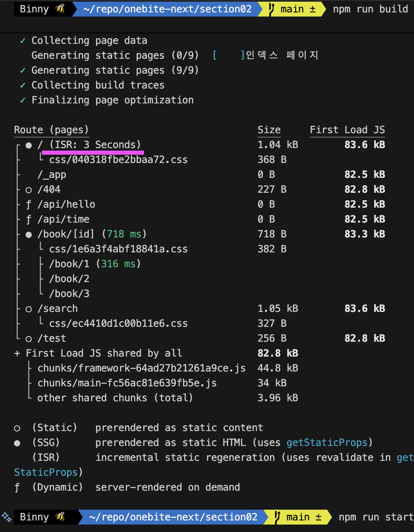Select the /book/3 route entry
Viewport: 414px width, 532px height.
69,294
